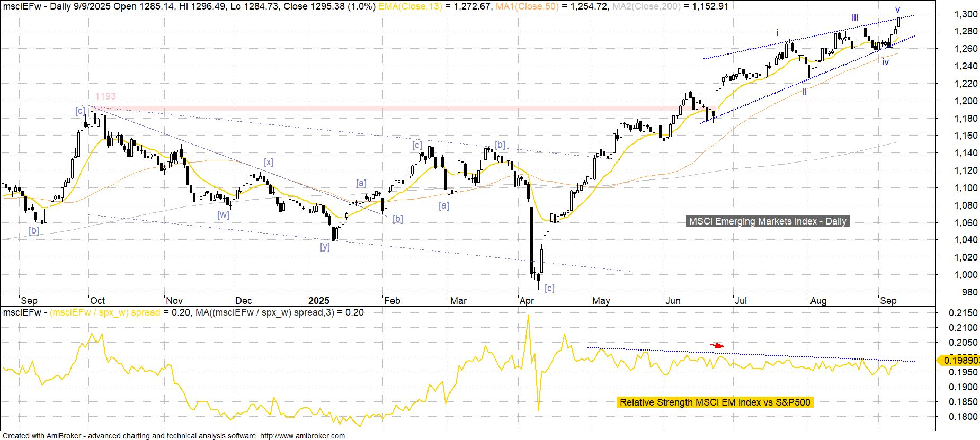Select the [w] wave label

tap(223, 214)
